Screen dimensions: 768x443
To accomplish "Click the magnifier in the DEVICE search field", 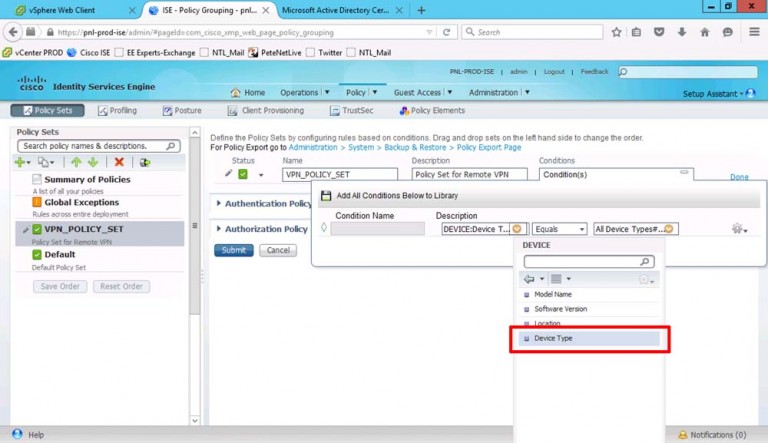I will (645, 262).
